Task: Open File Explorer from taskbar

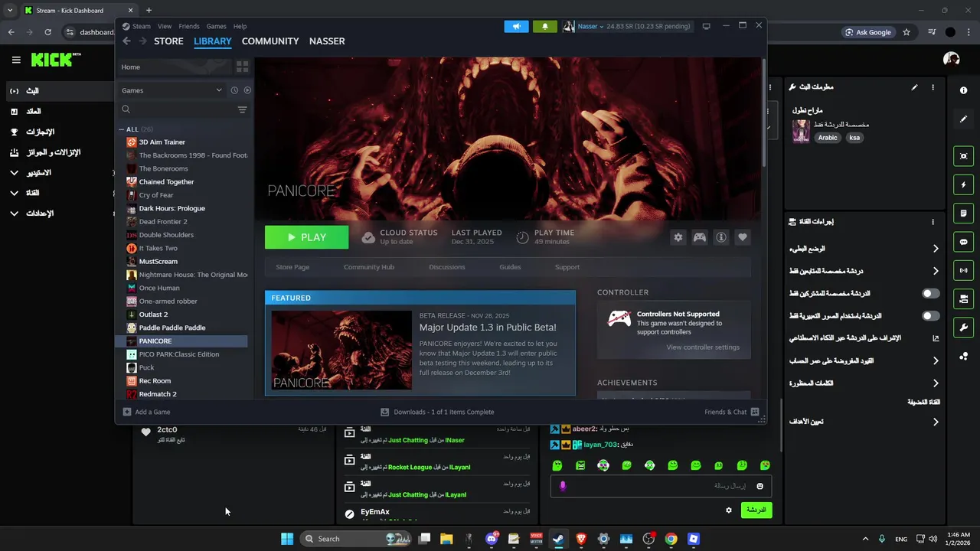Action: (x=446, y=539)
